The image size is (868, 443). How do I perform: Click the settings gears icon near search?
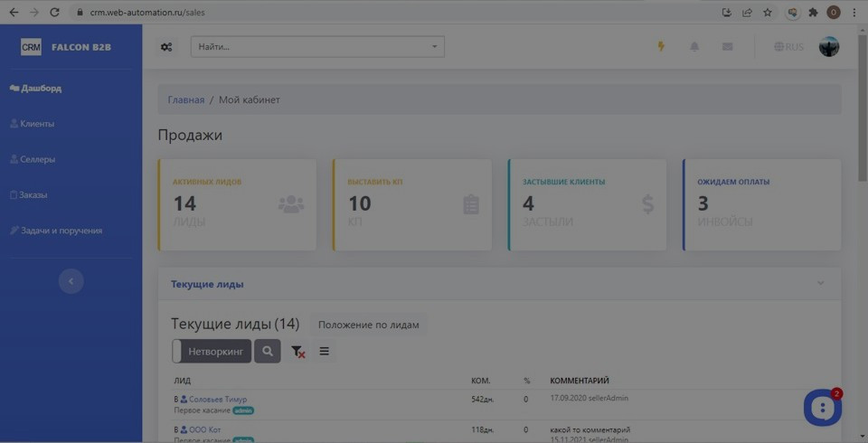166,47
